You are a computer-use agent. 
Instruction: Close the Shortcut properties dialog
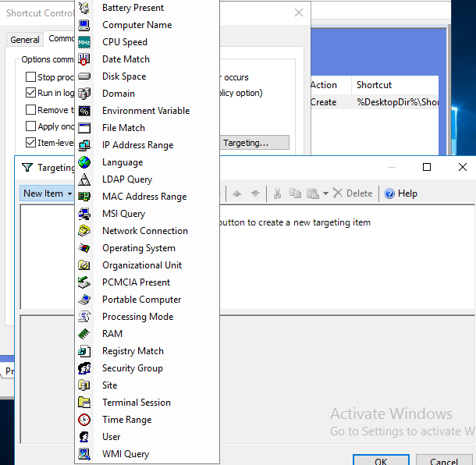(299, 12)
